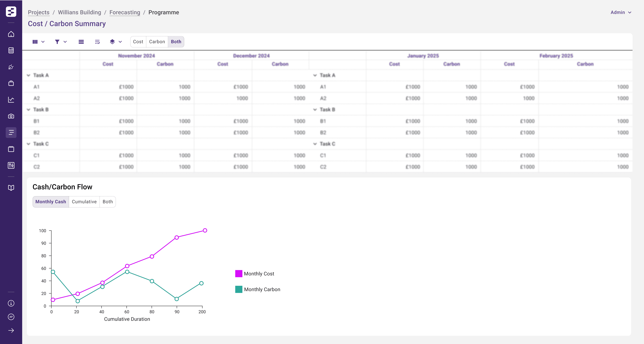The height and width of the screenshot is (344, 644).
Task: Click the open book icon in sidebar
Action: pyautogui.click(x=11, y=188)
